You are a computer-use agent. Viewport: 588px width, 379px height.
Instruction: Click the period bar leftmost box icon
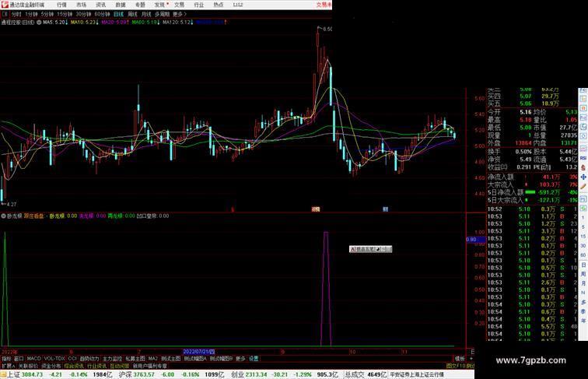(x=5, y=14)
